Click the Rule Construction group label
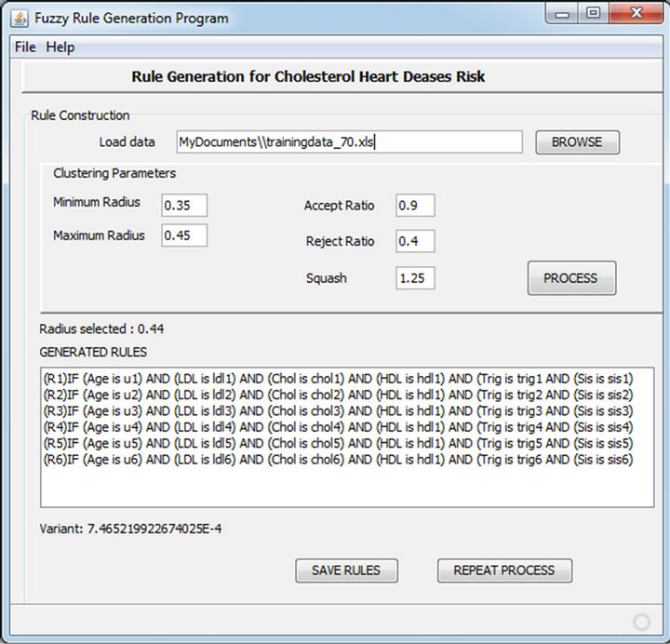This screenshot has width=670, height=644. pyautogui.click(x=80, y=115)
